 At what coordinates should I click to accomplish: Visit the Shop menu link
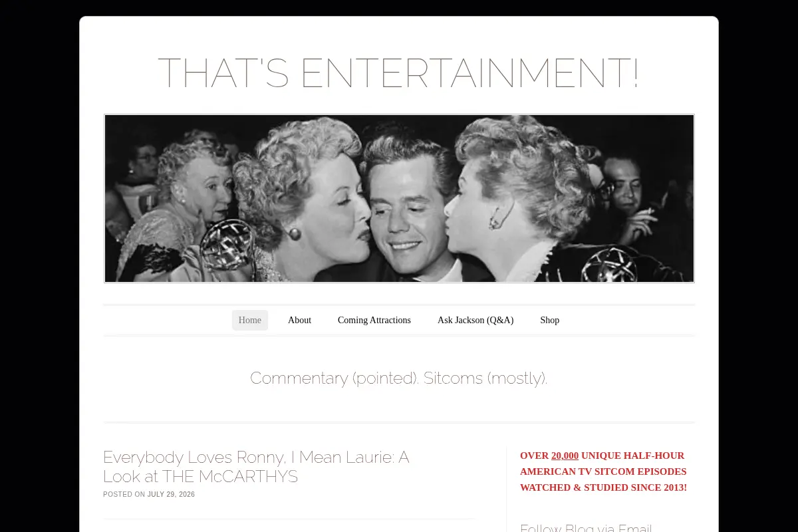[550, 320]
